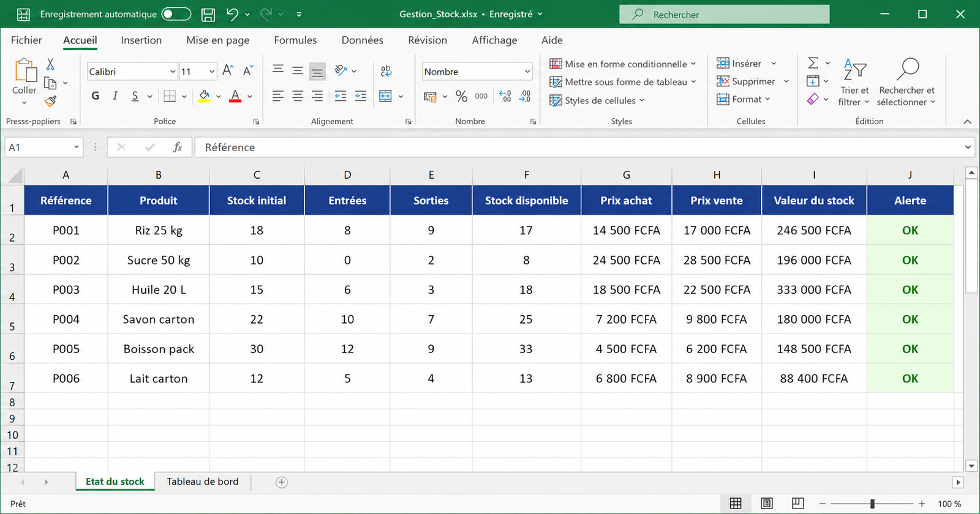Switch to Page Layout view
Viewport: 980px width, 514px height.
coord(767,503)
